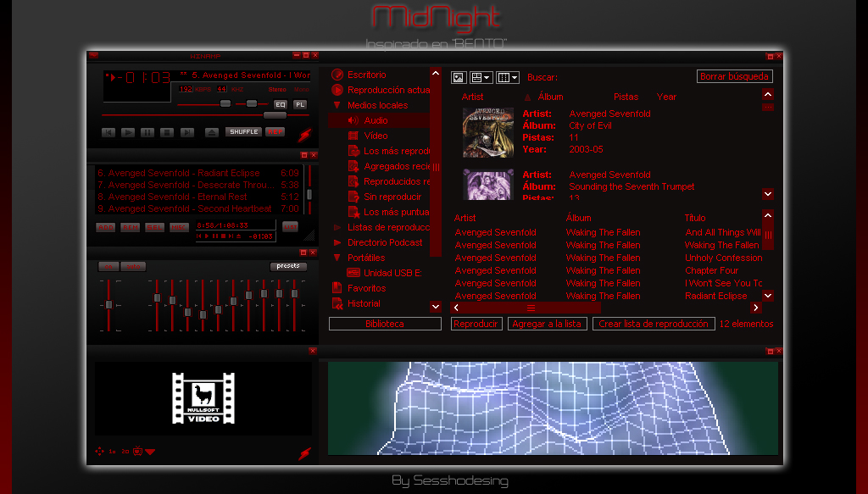Viewport: 868px width, 494px height.
Task: Open video window options dropdown triangle
Action: coord(150,452)
